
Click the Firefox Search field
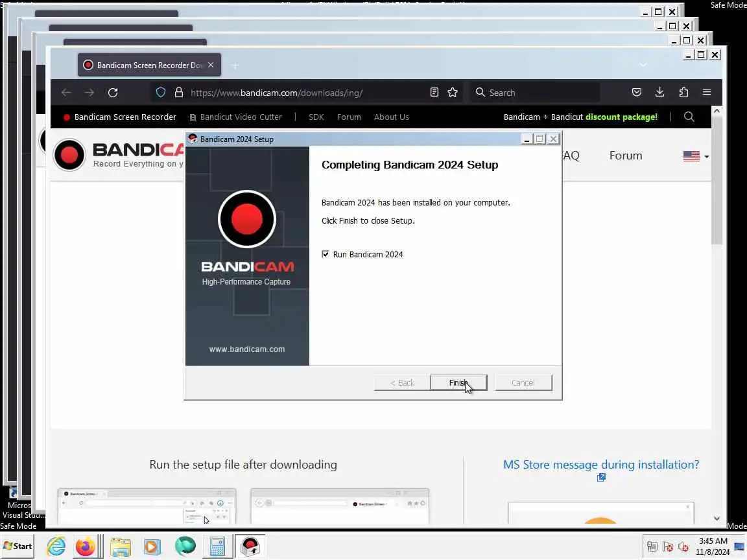point(534,93)
